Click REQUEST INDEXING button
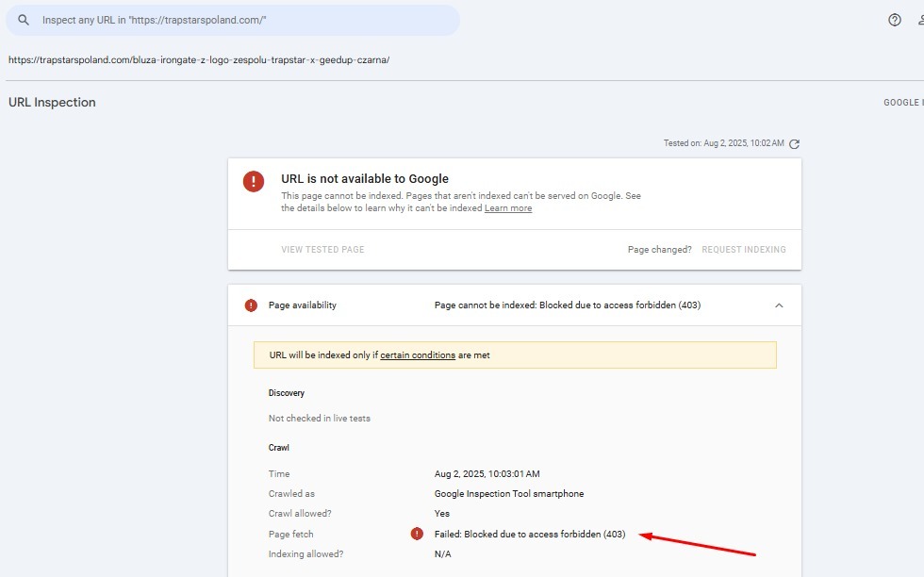924x577 pixels. (x=744, y=249)
